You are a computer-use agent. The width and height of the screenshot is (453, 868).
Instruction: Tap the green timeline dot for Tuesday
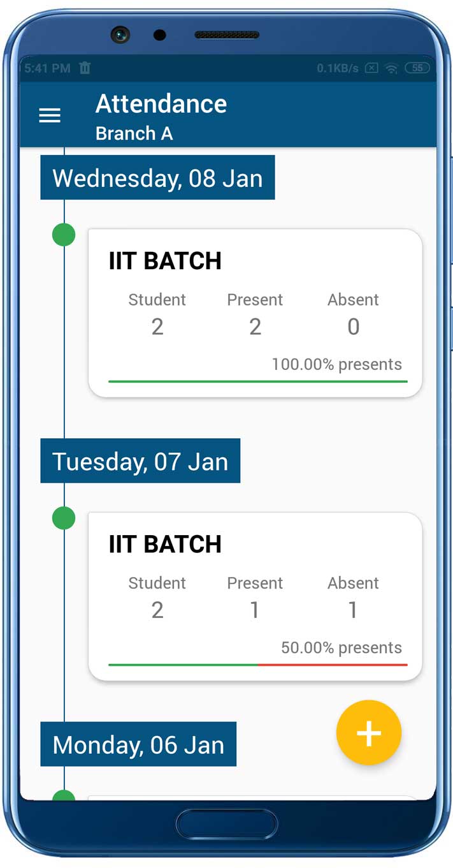(x=63, y=518)
